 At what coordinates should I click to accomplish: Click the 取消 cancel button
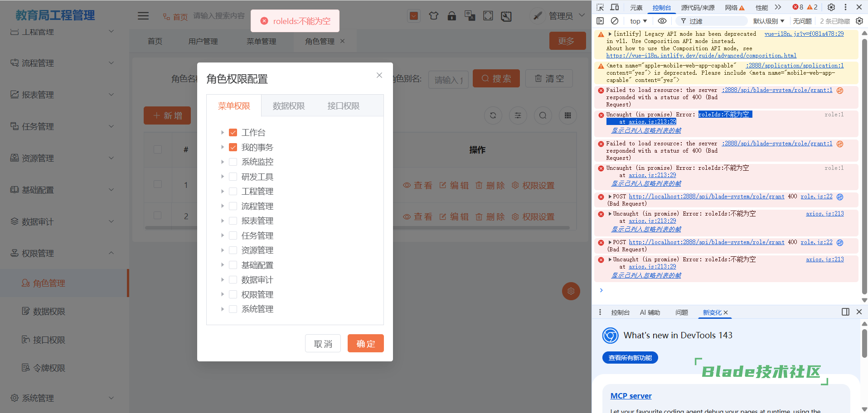(323, 344)
